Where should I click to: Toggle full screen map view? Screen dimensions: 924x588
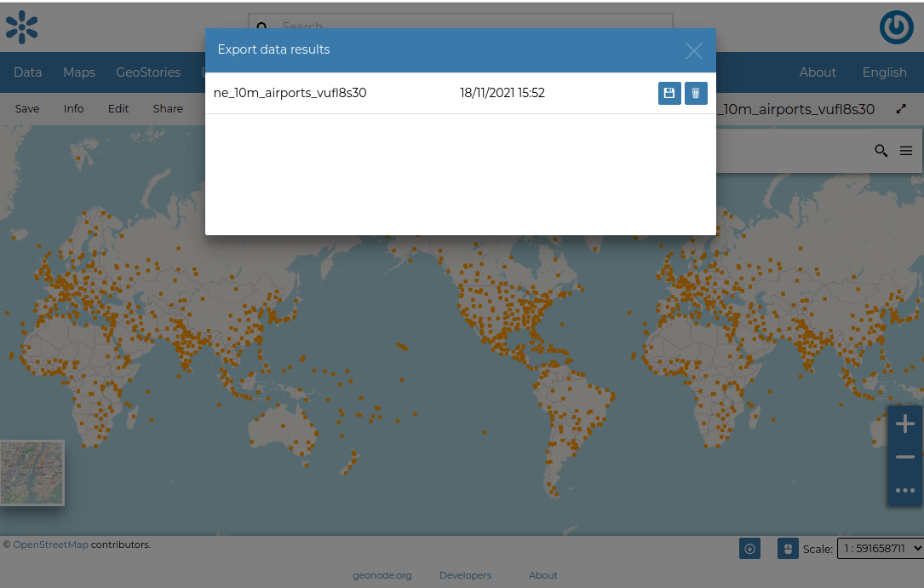point(901,109)
